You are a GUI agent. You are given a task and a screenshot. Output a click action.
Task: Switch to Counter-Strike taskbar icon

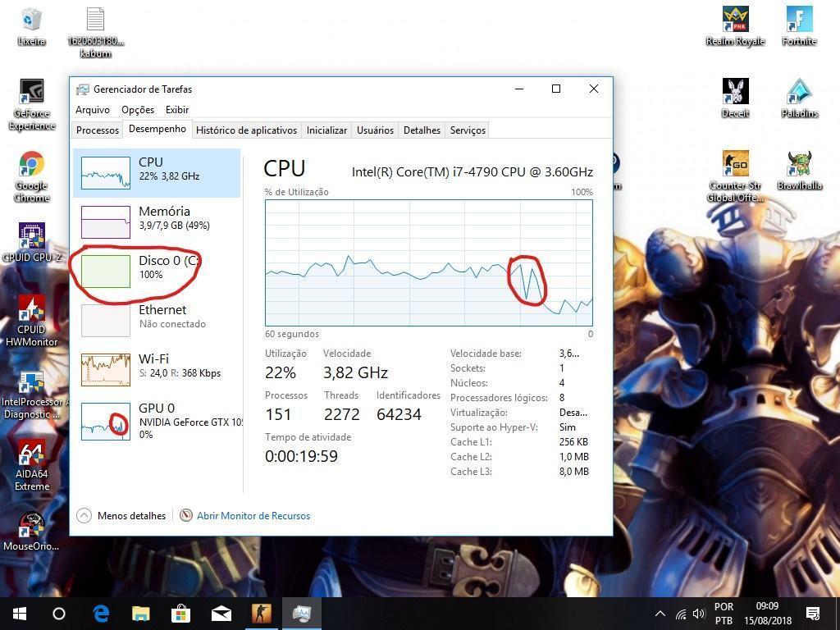[262, 614]
